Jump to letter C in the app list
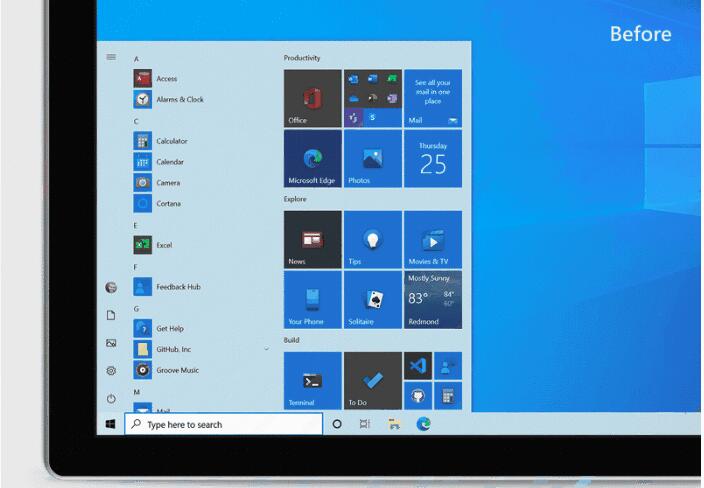 (136, 121)
